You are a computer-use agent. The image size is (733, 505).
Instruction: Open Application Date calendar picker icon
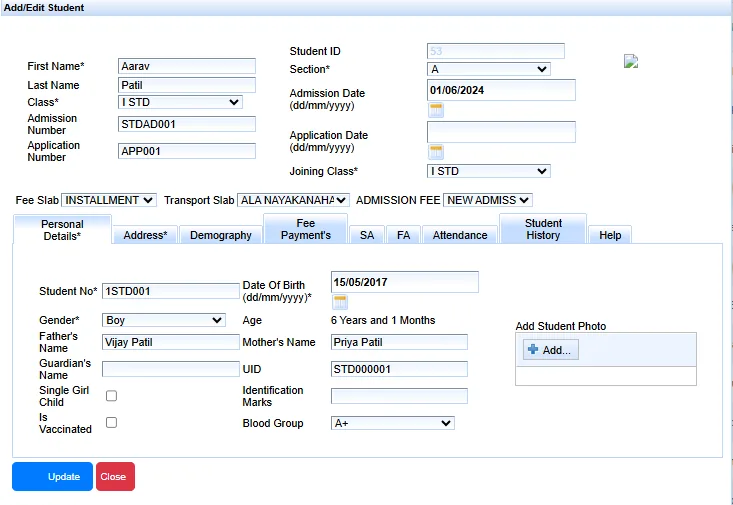[x=436, y=152]
